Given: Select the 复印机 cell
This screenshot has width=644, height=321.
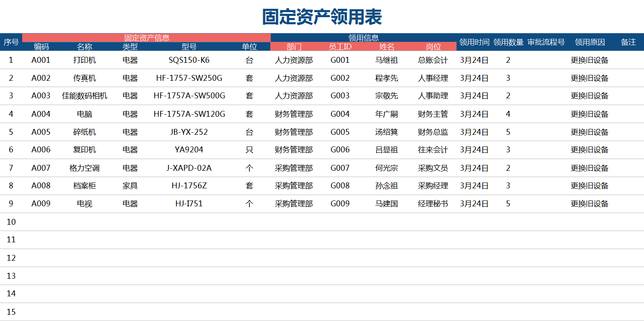Looking at the screenshot, I should (85, 149).
